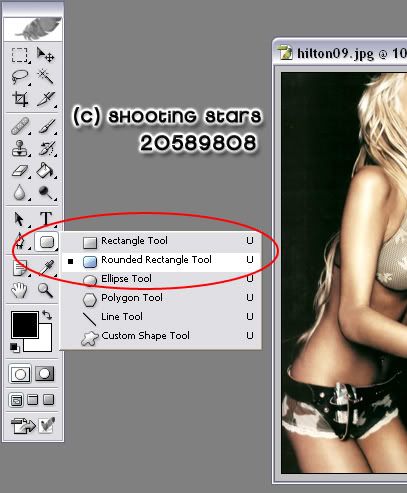
Task: Activate the Zoom magnifier tool
Action: pos(45,290)
